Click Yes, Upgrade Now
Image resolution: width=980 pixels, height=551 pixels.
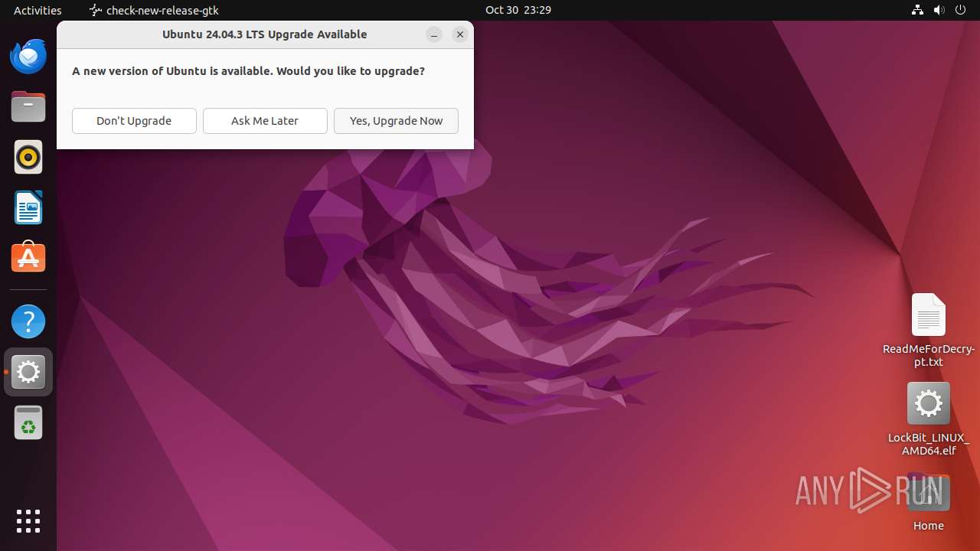tap(396, 121)
